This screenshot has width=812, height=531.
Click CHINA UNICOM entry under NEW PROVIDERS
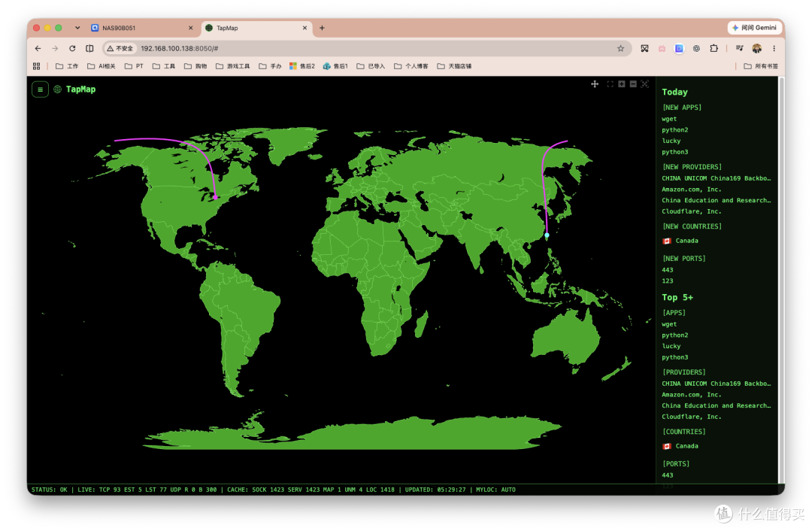point(717,178)
